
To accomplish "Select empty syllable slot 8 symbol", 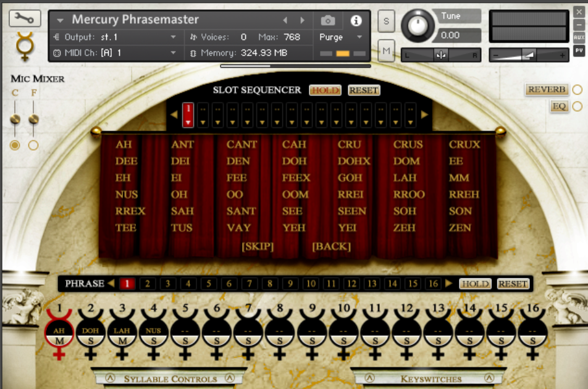I will tap(280, 334).
